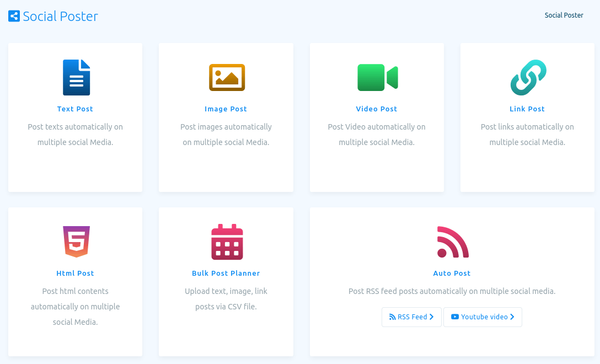Image resolution: width=600 pixels, height=364 pixels.
Task: Click the Social Poster breadcrumb at top right
Action: coord(564,15)
